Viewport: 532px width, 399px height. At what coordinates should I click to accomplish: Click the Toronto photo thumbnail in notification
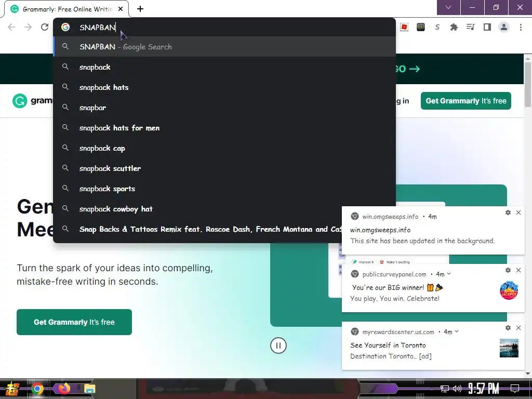click(509, 348)
